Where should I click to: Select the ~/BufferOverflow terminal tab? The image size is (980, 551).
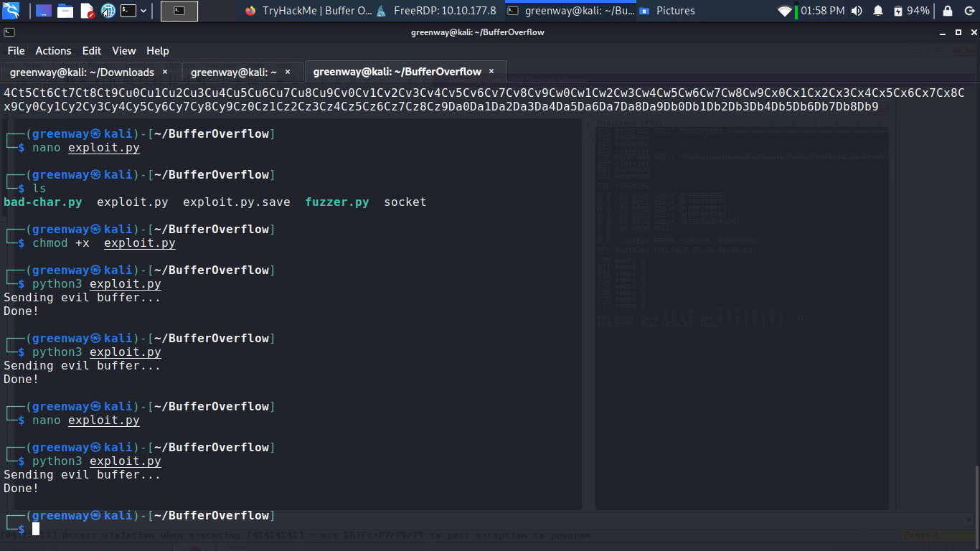(x=406, y=72)
